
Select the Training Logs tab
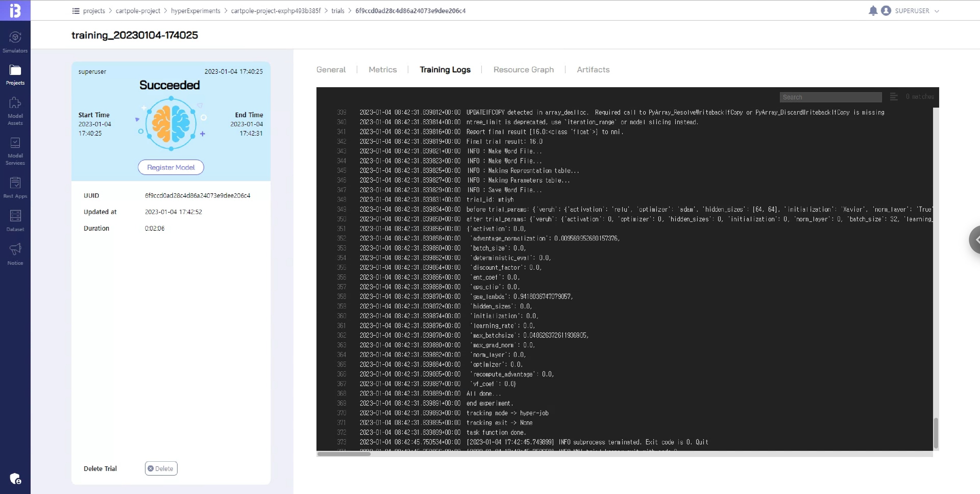pyautogui.click(x=445, y=70)
